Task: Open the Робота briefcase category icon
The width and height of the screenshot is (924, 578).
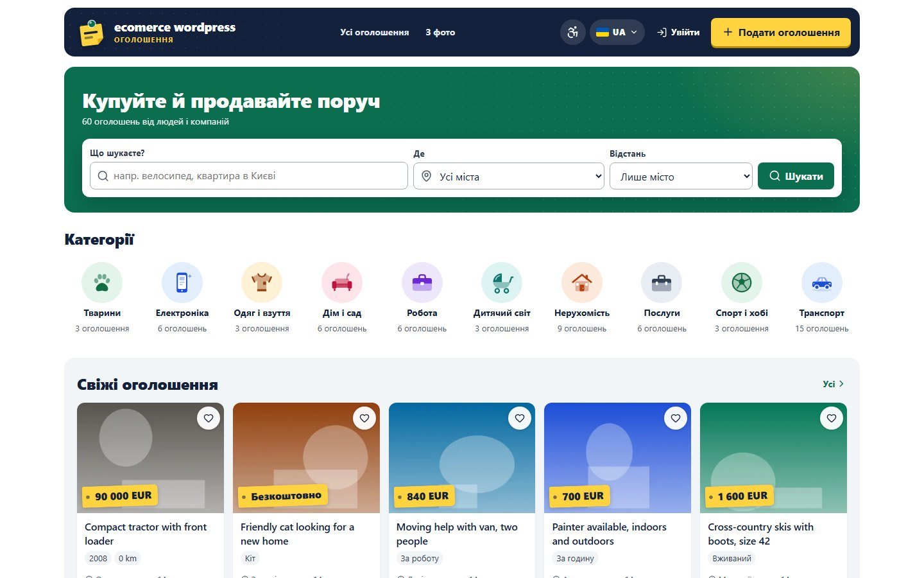Action: [x=422, y=283]
